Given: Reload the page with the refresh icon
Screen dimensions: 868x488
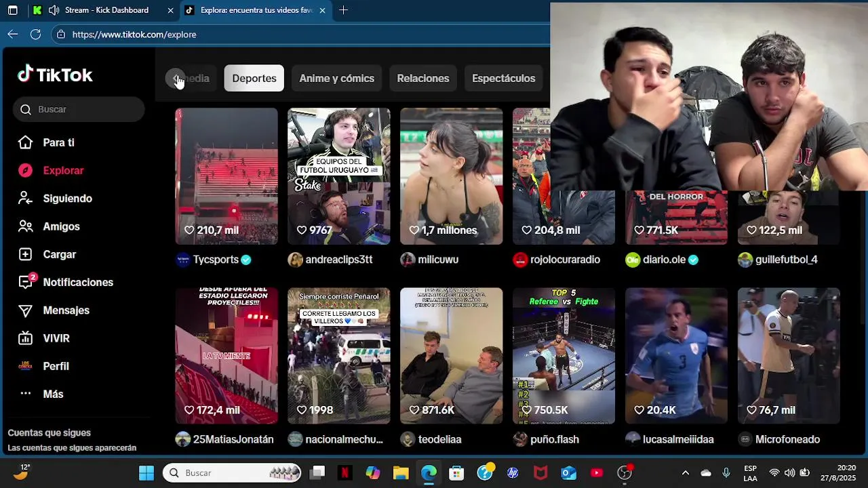Looking at the screenshot, I should click(35, 34).
